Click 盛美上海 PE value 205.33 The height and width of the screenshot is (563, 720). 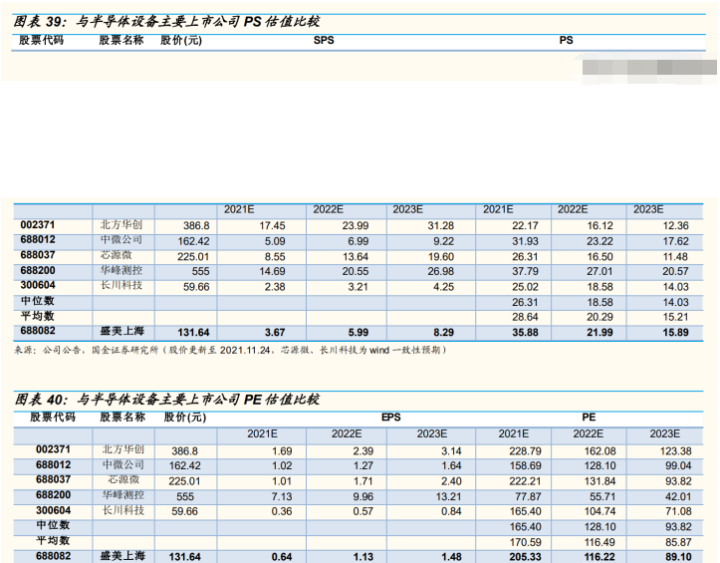(525, 557)
